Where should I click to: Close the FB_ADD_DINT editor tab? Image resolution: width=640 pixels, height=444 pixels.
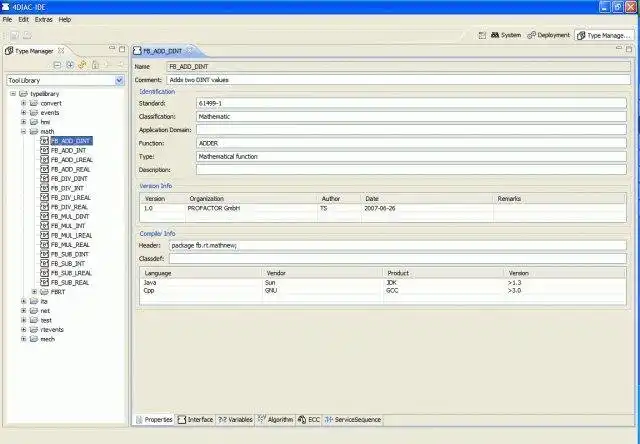click(x=189, y=51)
